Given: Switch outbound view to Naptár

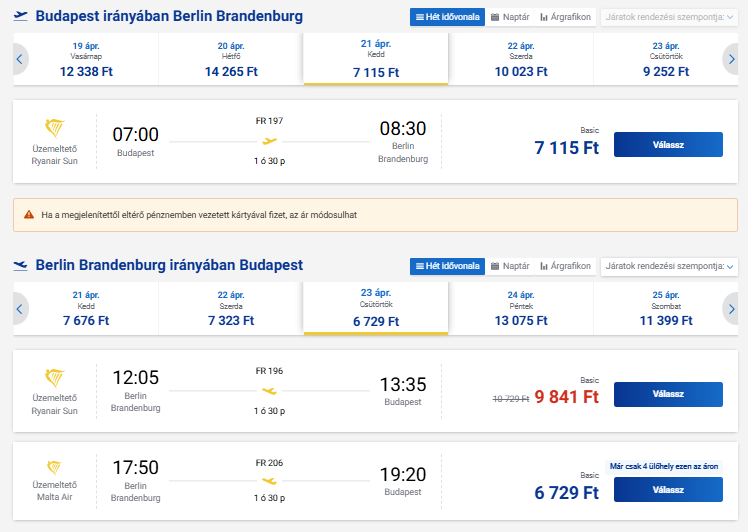Looking at the screenshot, I should (x=510, y=17).
